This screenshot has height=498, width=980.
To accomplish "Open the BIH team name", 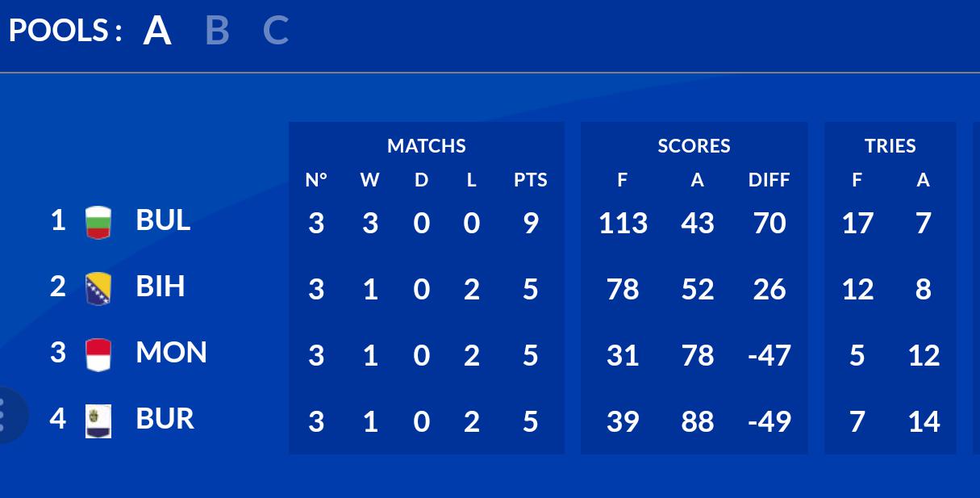I will pyautogui.click(x=161, y=286).
